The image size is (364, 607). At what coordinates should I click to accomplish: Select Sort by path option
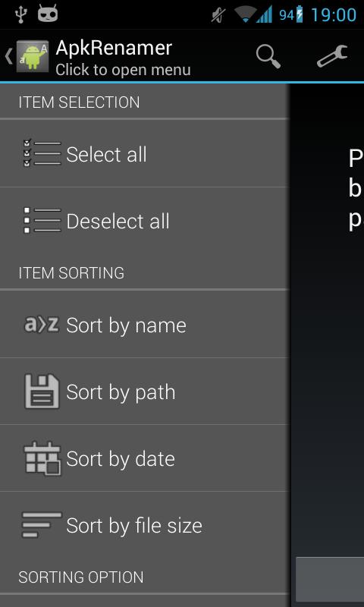pyautogui.click(x=144, y=392)
